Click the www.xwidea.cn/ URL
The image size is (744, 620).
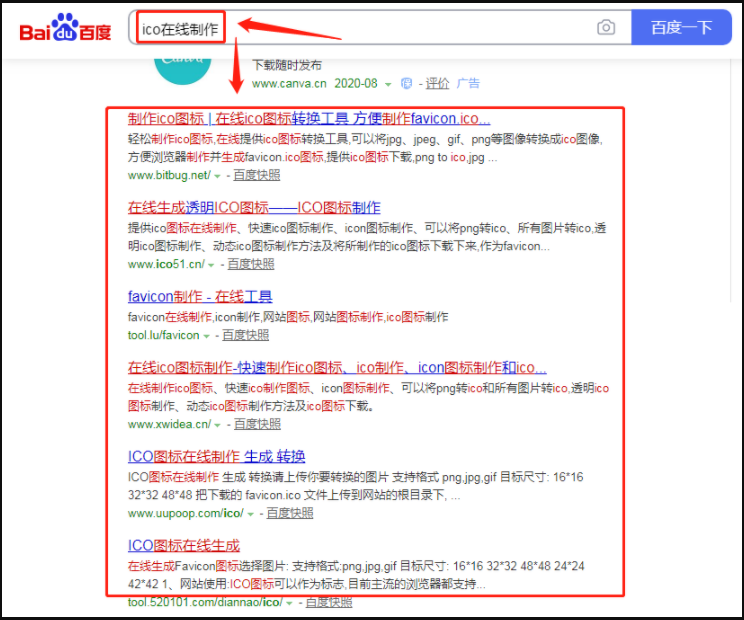pos(169,424)
